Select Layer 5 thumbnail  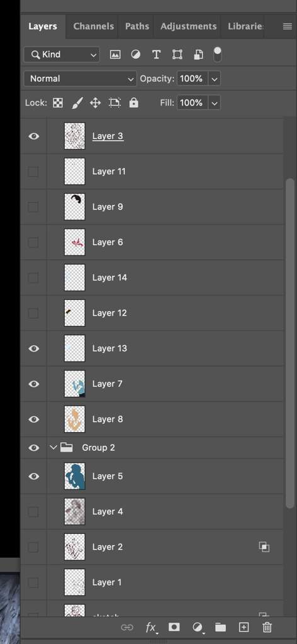point(75,476)
